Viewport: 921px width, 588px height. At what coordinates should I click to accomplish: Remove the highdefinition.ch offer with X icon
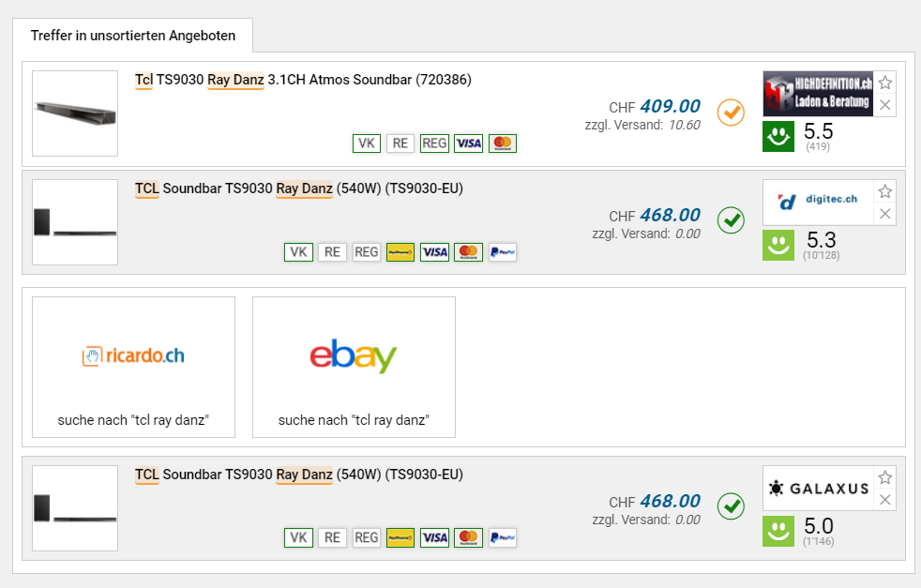884,105
